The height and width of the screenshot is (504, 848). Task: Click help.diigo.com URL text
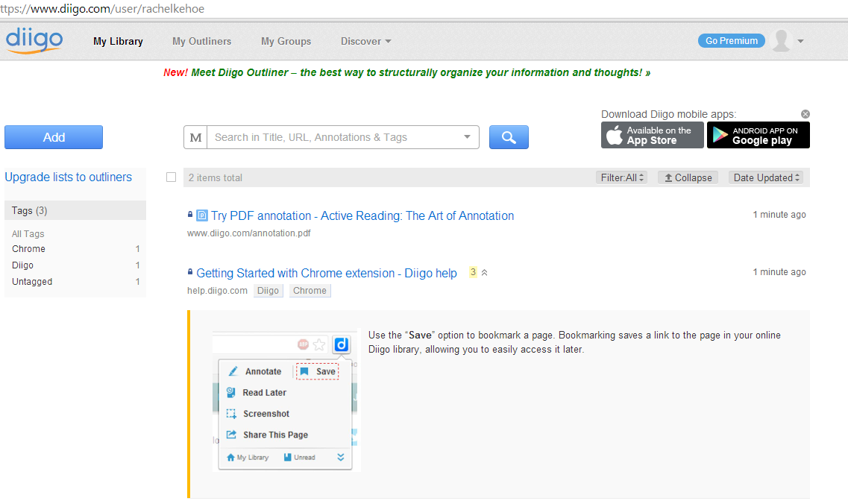pos(218,290)
